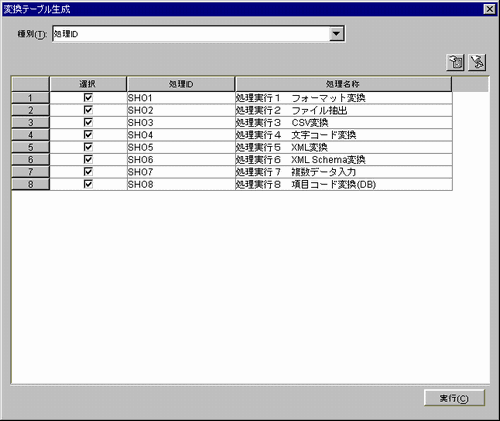
Task: Uncheck the SH08 selection checkbox
Action: tap(88, 184)
